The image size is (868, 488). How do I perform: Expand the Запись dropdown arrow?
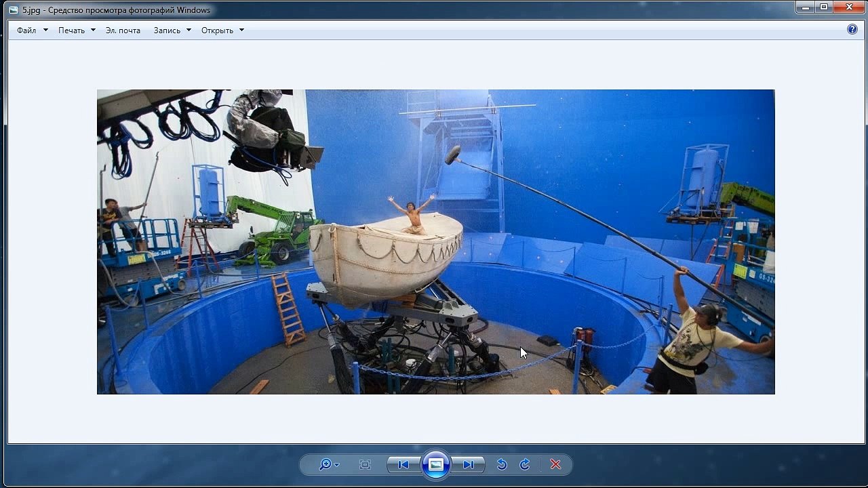[x=189, y=30]
